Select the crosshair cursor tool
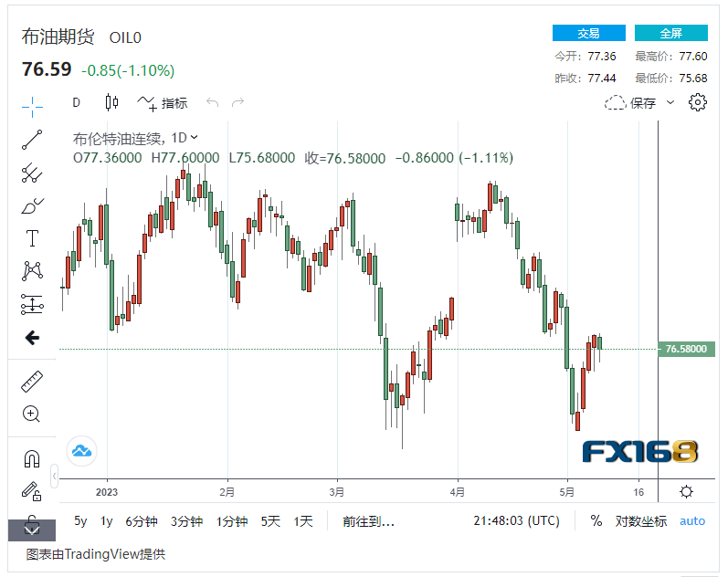Image resolution: width=728 pixels, height=577 pixels. (32, 107)
